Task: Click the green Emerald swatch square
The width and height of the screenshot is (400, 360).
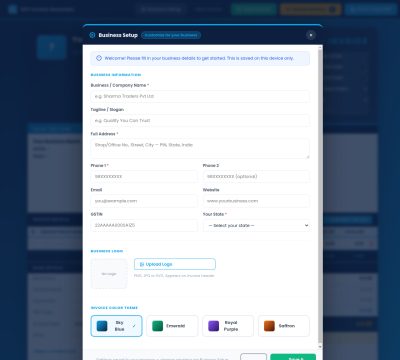Action: (x=158, y=326)
